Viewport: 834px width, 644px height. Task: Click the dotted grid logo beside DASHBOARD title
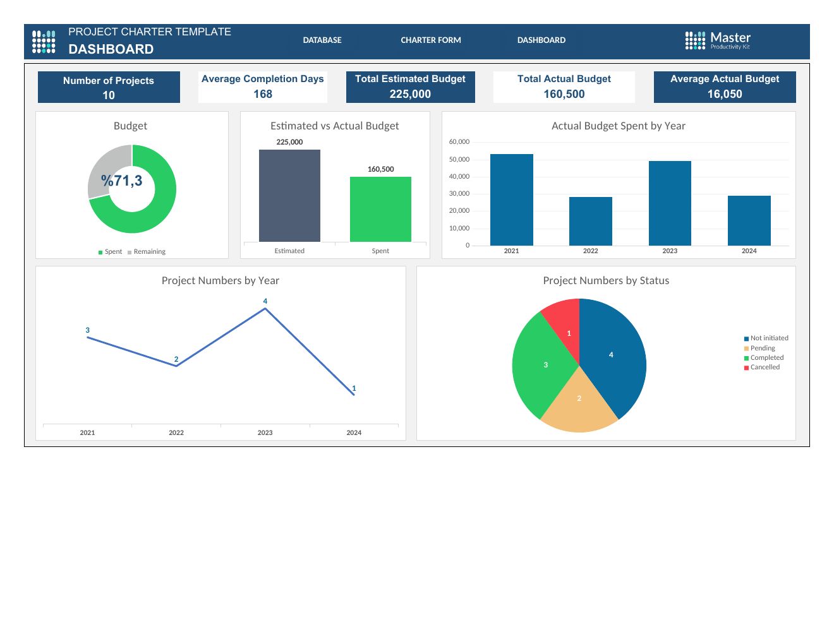pyautogui.click(x=44, y=42)
